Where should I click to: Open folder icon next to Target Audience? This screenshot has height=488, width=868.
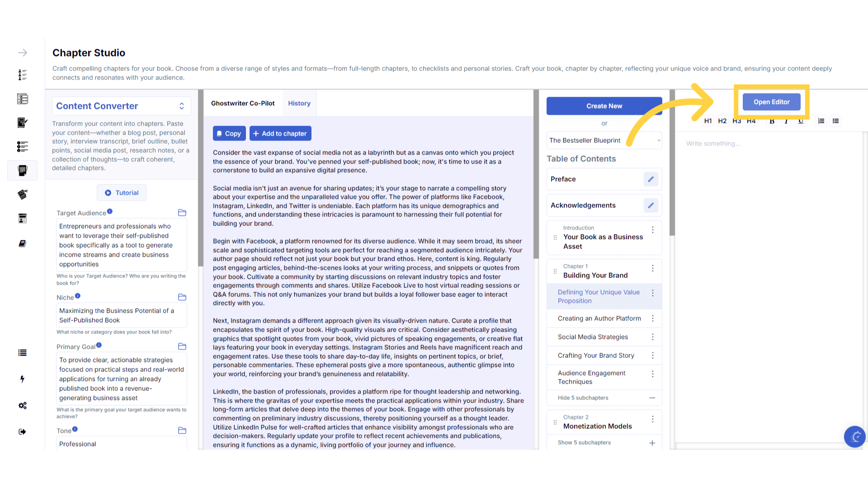pyautogui.click(x=182, y=213)
